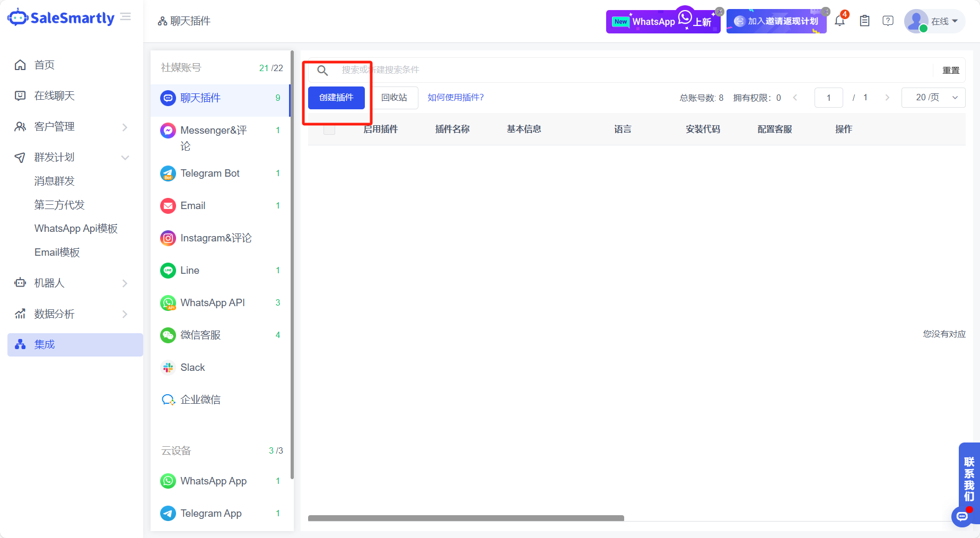Open the 20/页 page size dropdown

coord(933,98)
